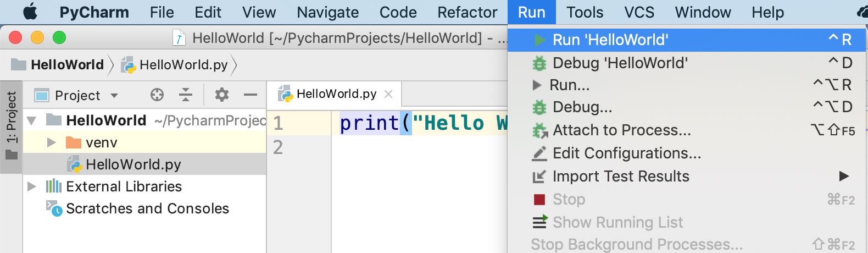Hide the Project panel with minus icon
Viewport: 868px width, 253px height.
(x=251, y=95)
